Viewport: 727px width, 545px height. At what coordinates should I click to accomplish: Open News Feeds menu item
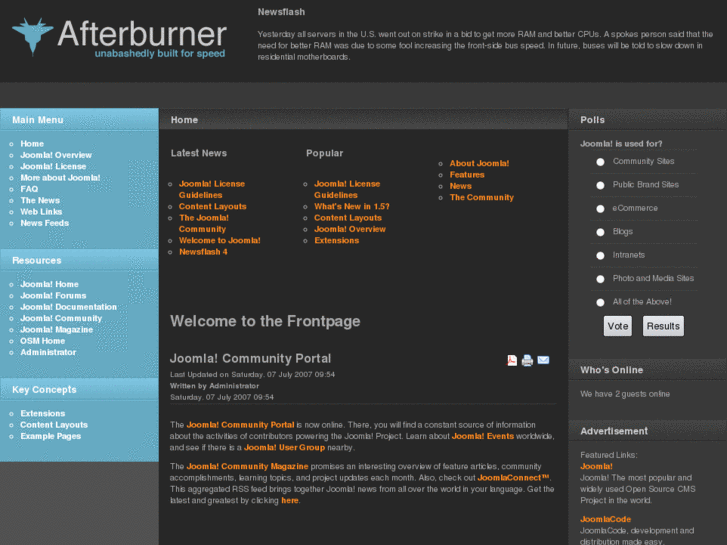pyautogui.click(x=45, y=223)
